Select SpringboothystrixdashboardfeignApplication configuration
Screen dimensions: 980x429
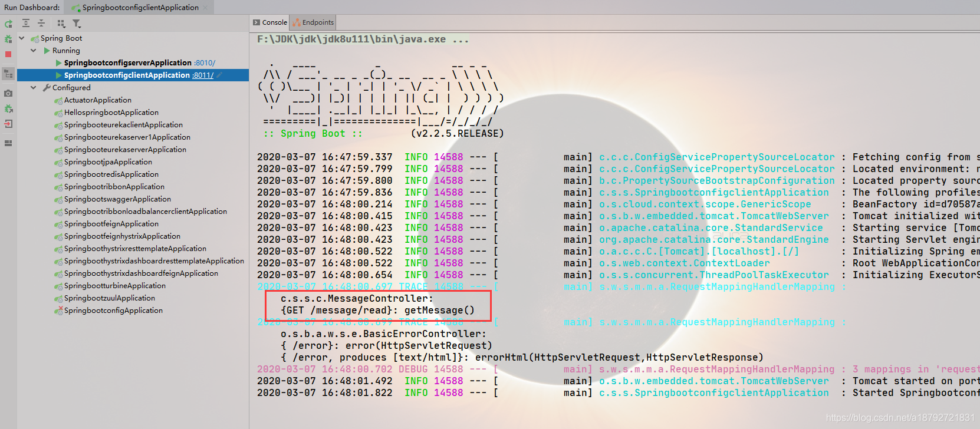coord(141,273)
